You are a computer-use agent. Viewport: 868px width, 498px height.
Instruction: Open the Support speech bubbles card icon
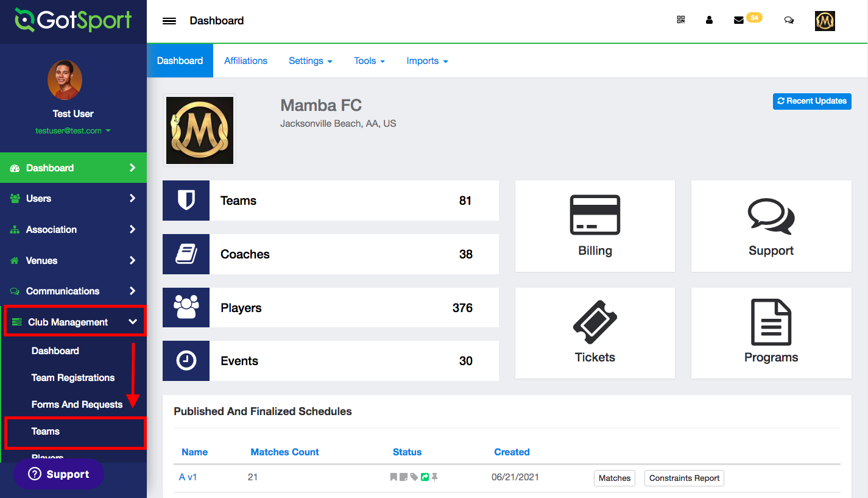click(771, 216)
